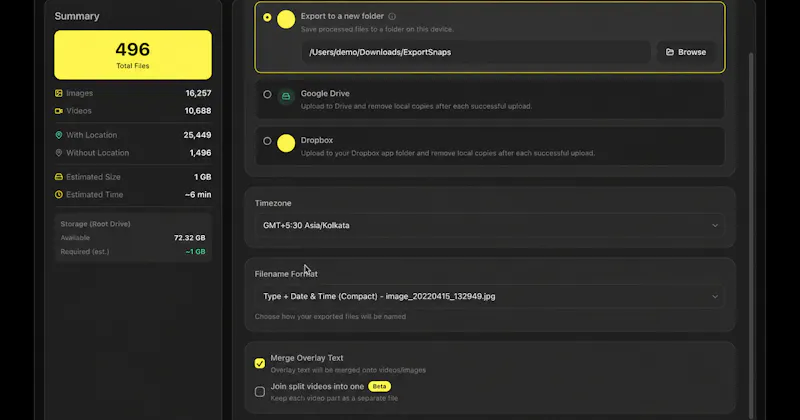This screenshot has height=420, width=800.
Task: Click the Storage (Root Drive) heading
Action: pos(95,224)
